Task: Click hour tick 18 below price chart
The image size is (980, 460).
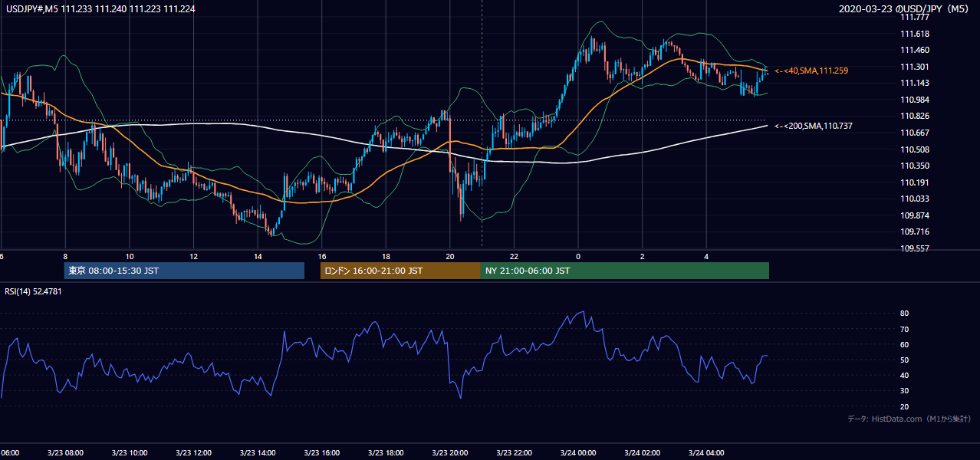Action: pos(386,257)
